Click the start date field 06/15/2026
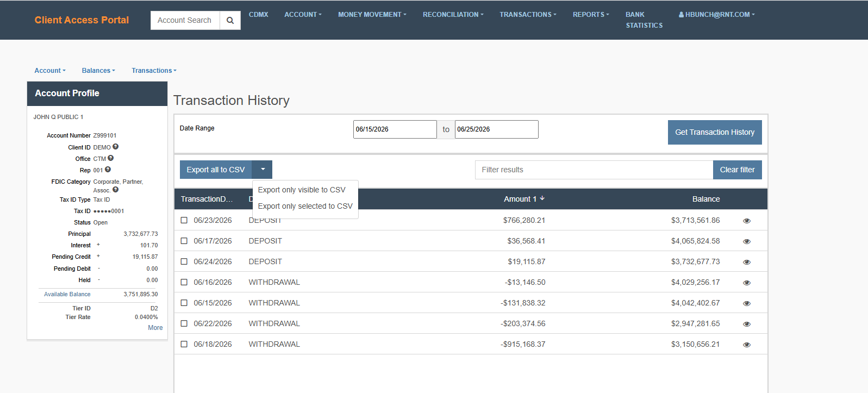 pyautogui.click(x=395, y=129)
